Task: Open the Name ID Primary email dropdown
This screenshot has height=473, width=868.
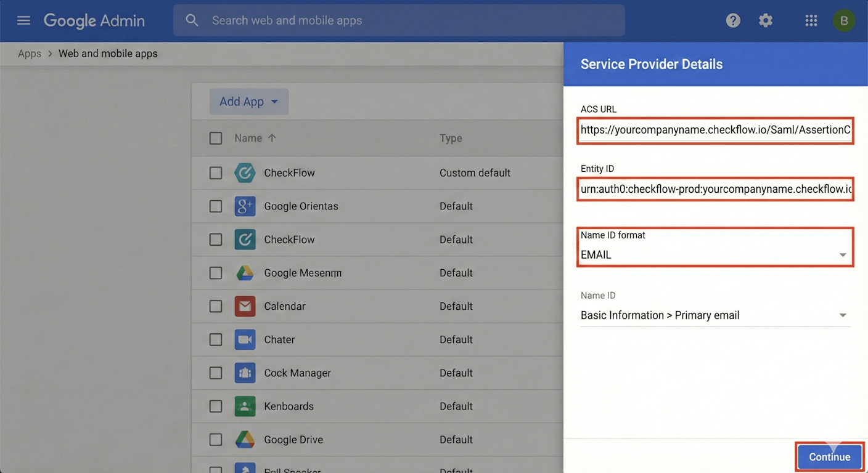Action: click(715, 315)
